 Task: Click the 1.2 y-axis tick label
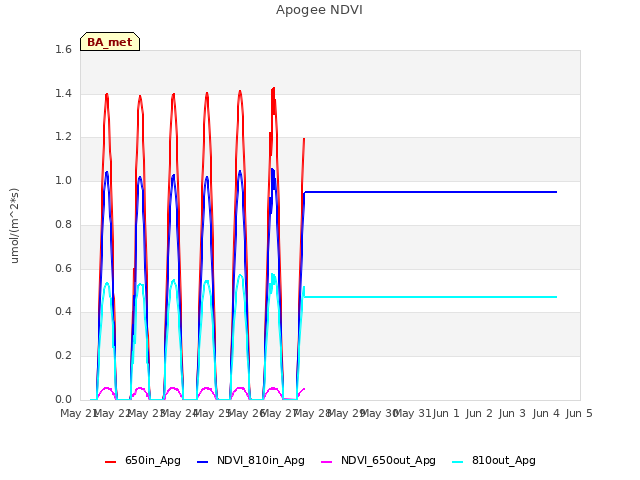[x=63, y=137]
